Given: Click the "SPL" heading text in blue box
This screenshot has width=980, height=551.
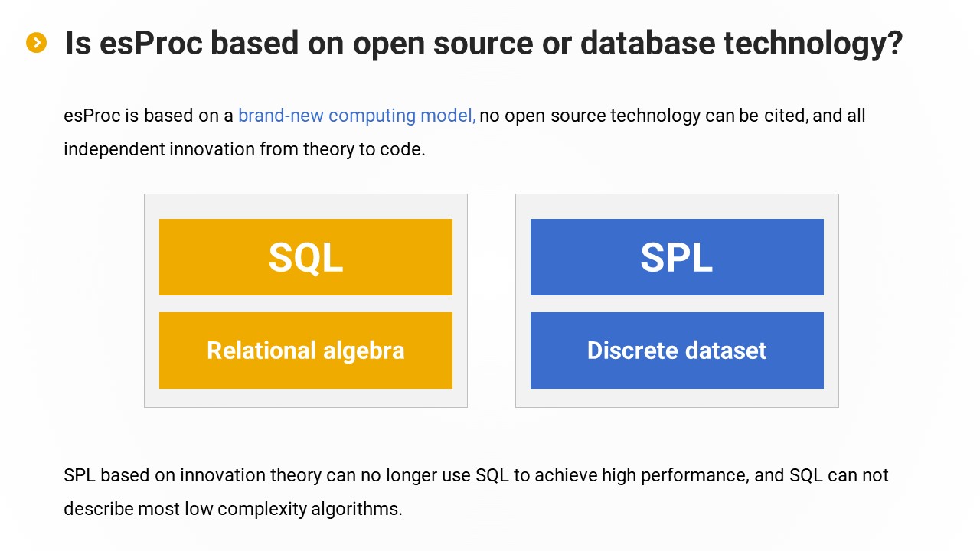Looking at the screenshot, I should pyautogui.click(x=677, y=257).
